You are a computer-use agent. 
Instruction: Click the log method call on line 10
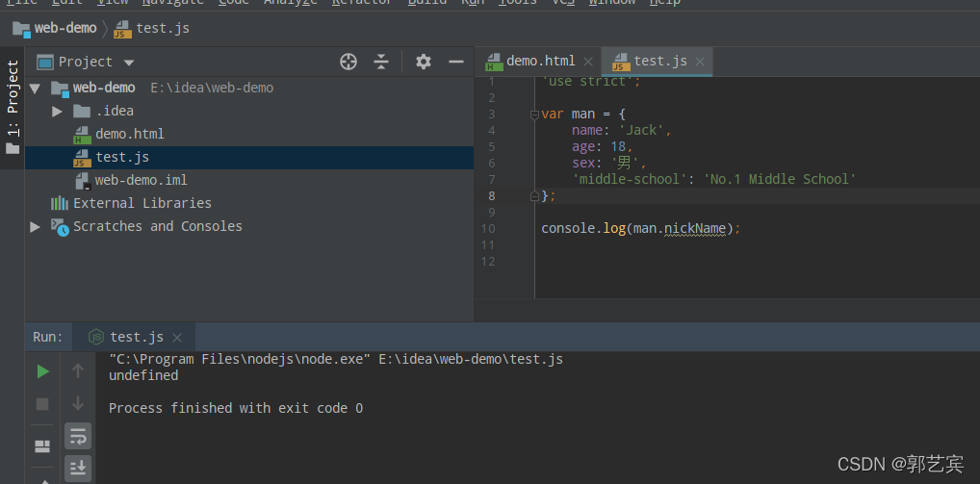614,229
